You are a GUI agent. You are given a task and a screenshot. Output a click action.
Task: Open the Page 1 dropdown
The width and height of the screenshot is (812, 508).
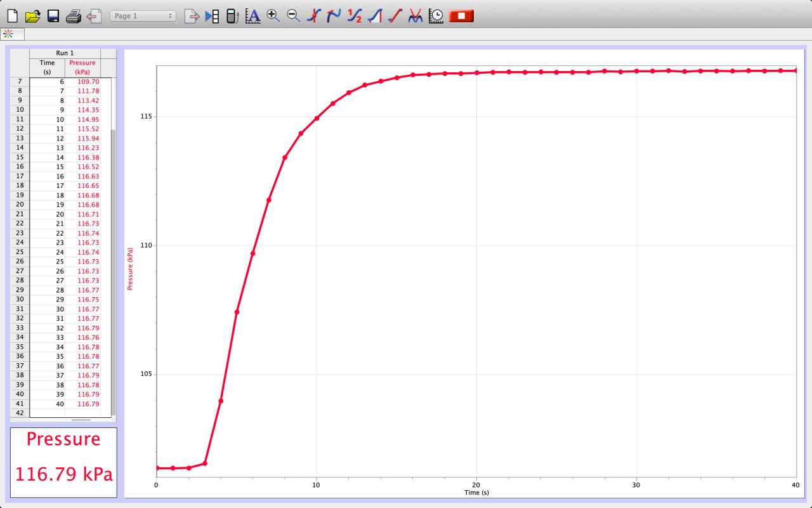pos(143,16)
